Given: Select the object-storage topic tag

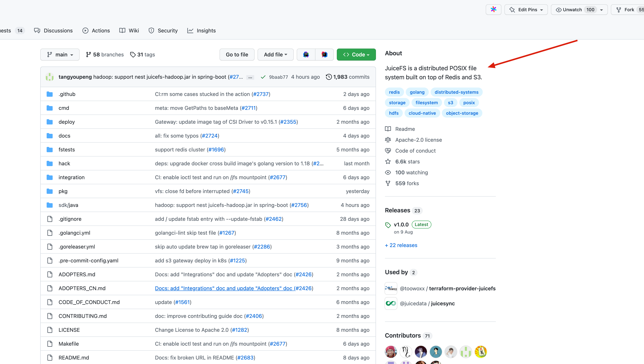Looking at the screenshot, I should point(462,113).
